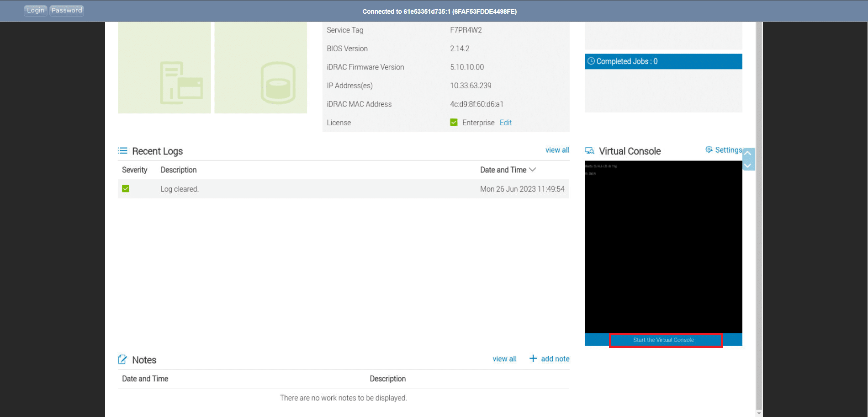Click the Login button in top bar

point(36,11)
